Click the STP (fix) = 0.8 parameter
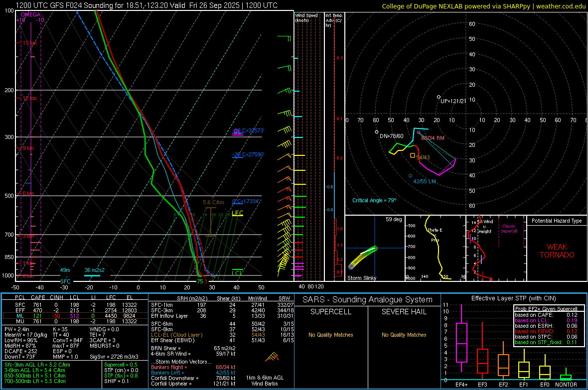The image size is (588, 390). click(x=121, y=376)
